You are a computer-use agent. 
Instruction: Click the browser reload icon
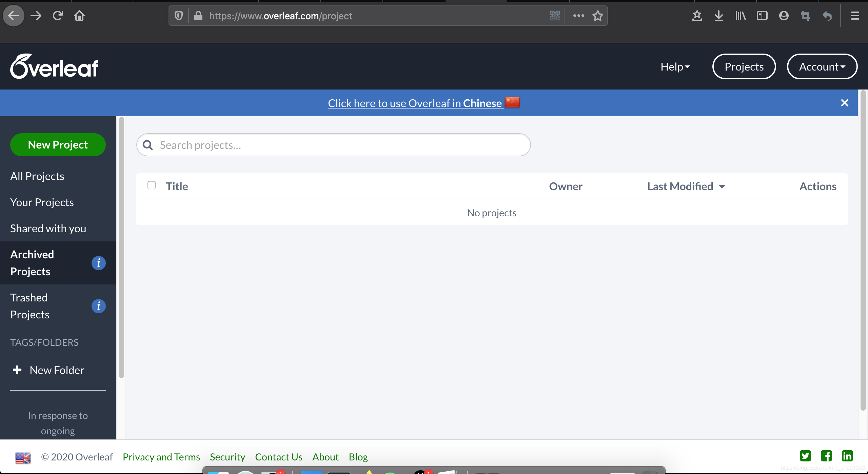(x=58, y=16)
